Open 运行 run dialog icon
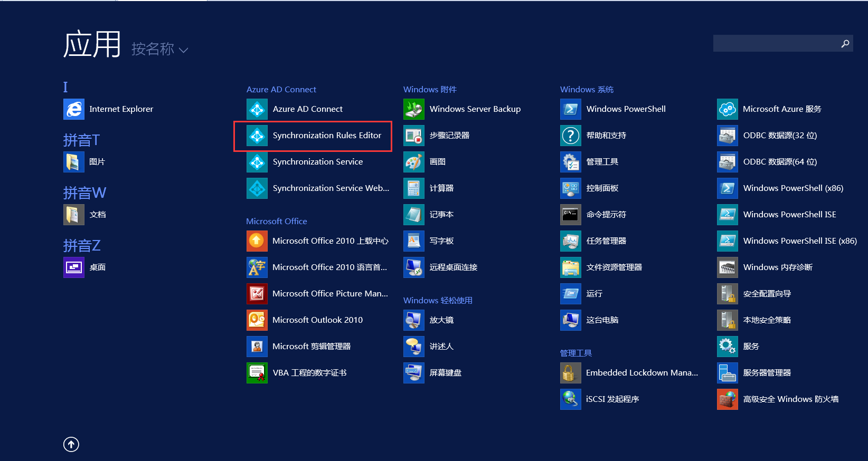This screenshot has height=461, width=868. [571, 294]
